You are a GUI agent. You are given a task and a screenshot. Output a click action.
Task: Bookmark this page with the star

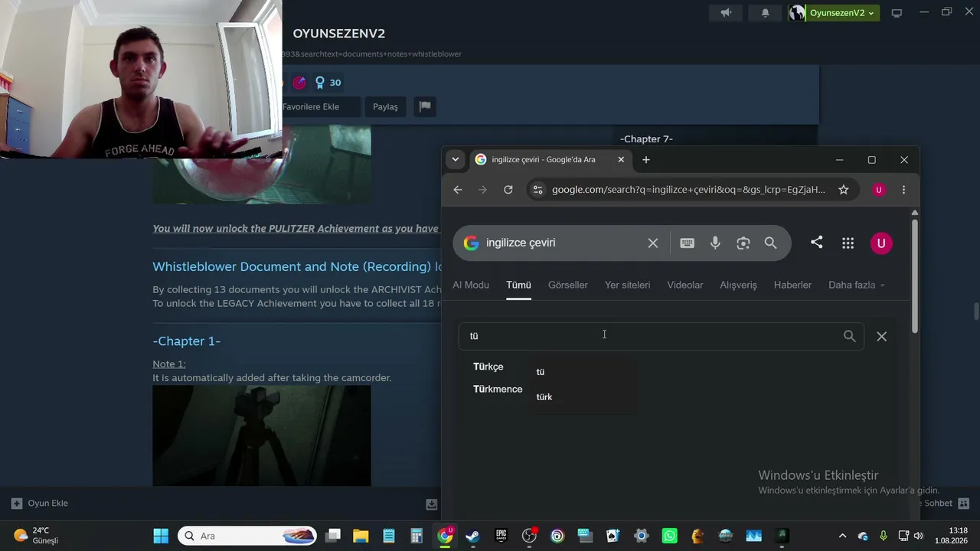click(x=844, y=190)
